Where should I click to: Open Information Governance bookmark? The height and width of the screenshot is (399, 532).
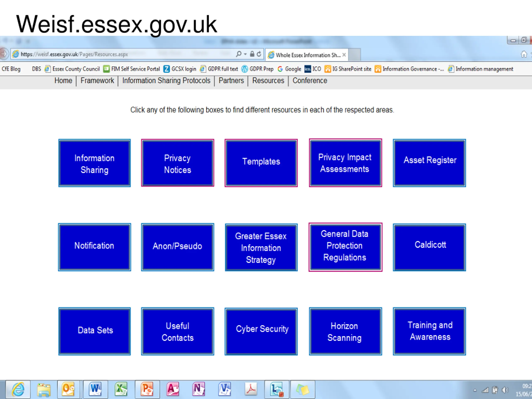point(409,69)
